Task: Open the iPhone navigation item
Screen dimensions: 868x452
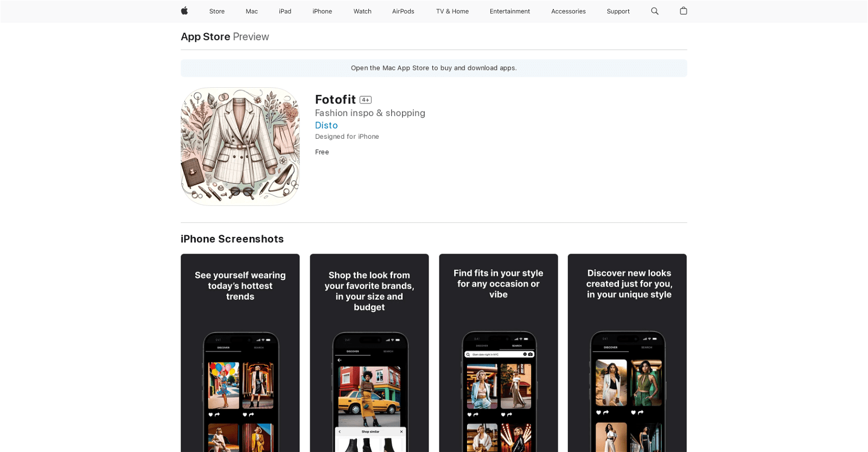Action: (322, 11)
